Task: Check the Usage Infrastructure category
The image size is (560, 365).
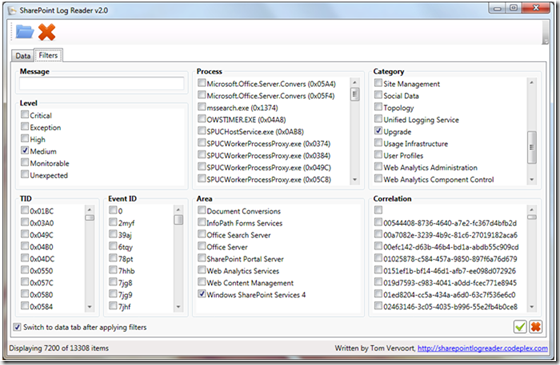Action: [x=378, y=142]
